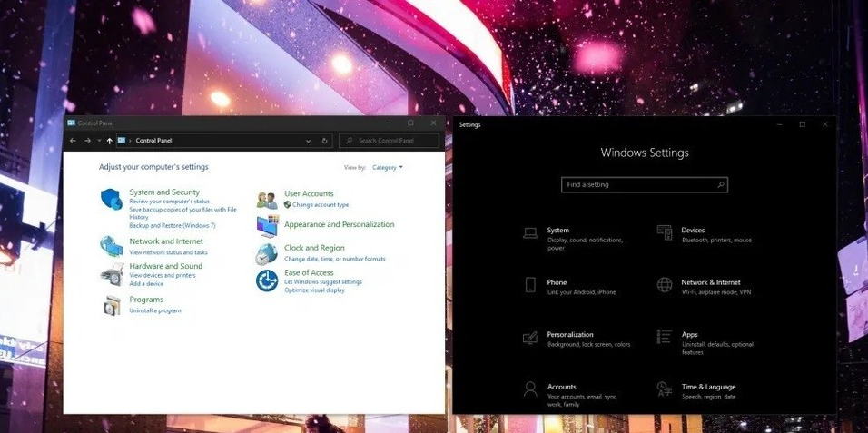The width and height of the screenshot is (868, 433).
Task: Open Clock and Region heading link
Action: (x=314, y=248)
